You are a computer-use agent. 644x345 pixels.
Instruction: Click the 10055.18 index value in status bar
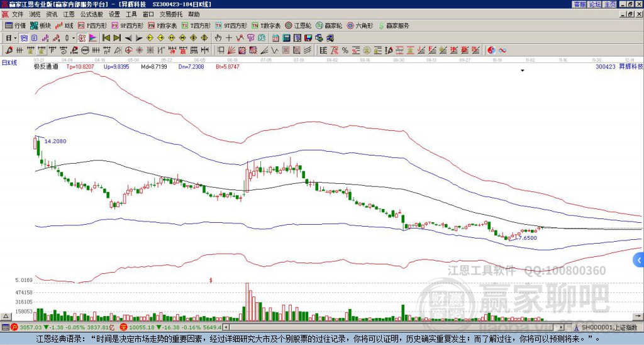(140, 327)
